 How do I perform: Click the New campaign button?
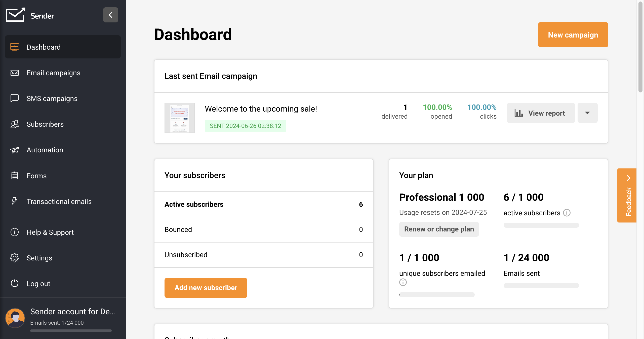(573, 35)
